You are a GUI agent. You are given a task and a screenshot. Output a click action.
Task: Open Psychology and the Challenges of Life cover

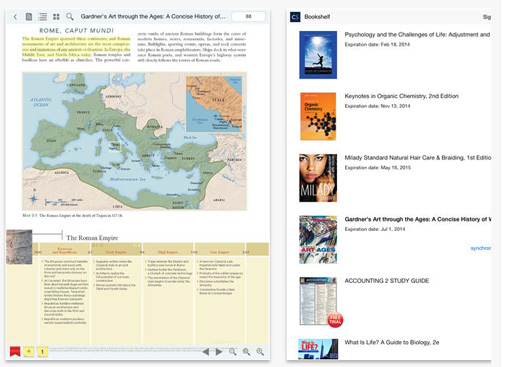point(318,55)
